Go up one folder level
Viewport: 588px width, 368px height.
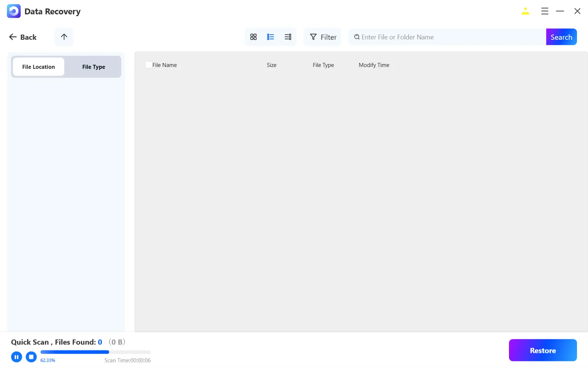(x=64, y=37)
